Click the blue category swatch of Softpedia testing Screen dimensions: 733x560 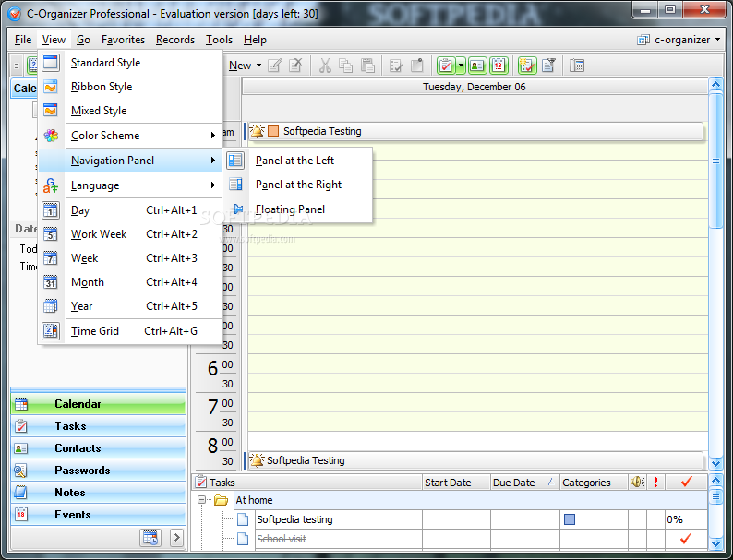coord(570,519)
